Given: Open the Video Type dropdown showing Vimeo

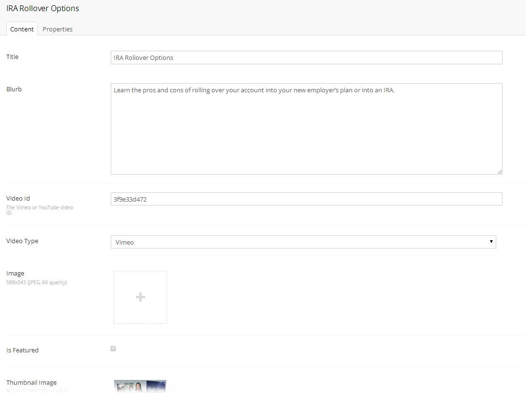Looking at the screenshot, I should tap(303, 242).
